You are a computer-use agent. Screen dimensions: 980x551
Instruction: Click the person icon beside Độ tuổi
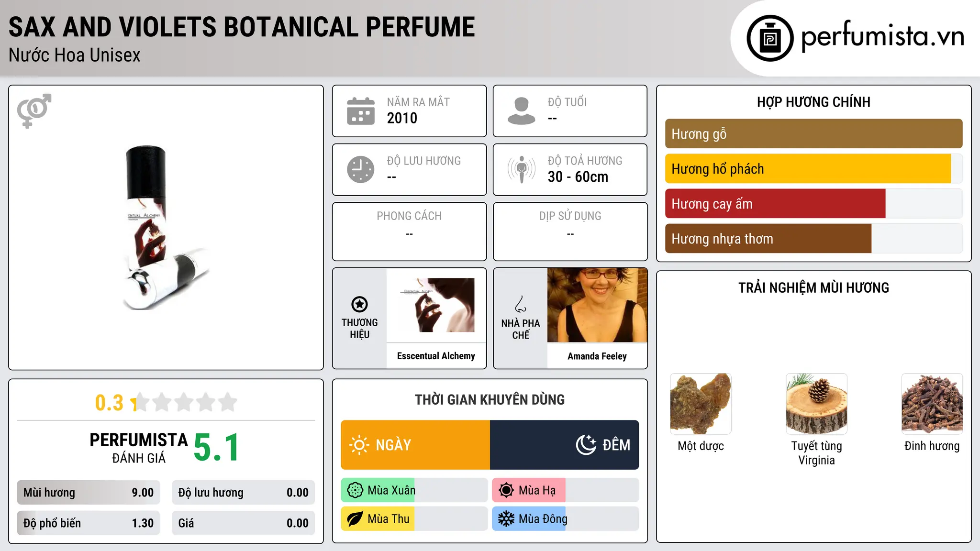coord(522,111)
